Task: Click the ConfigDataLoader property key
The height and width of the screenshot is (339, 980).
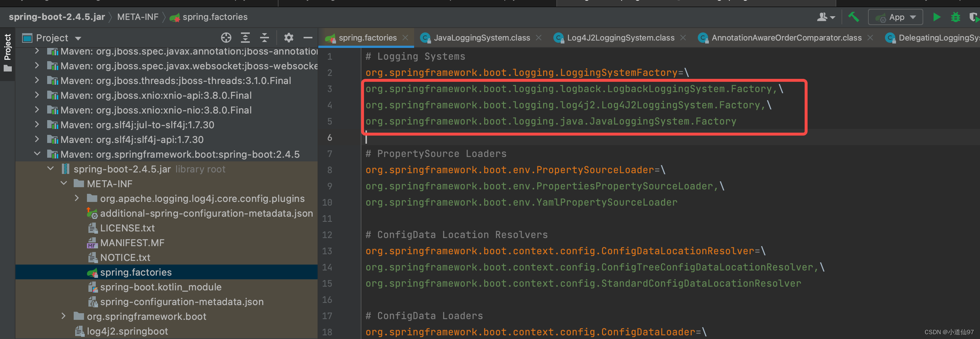Action: point(530,332)
